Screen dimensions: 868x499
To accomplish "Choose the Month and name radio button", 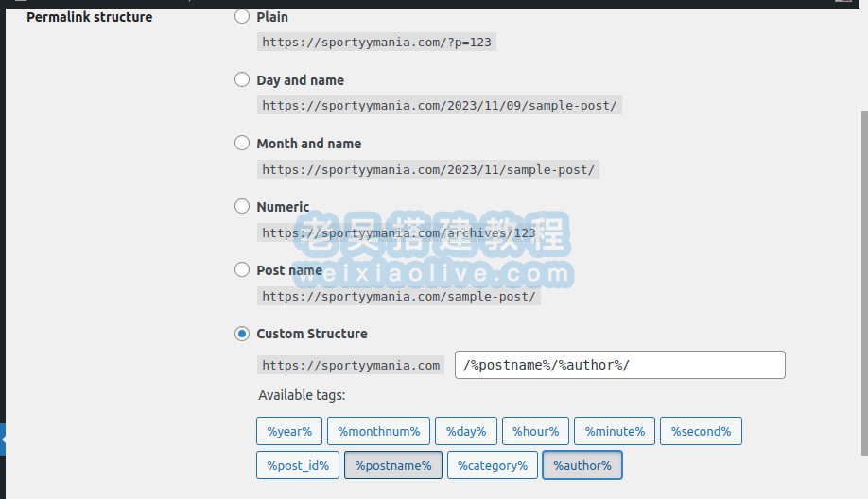I will pyautogui.click(x=242, y=144).
